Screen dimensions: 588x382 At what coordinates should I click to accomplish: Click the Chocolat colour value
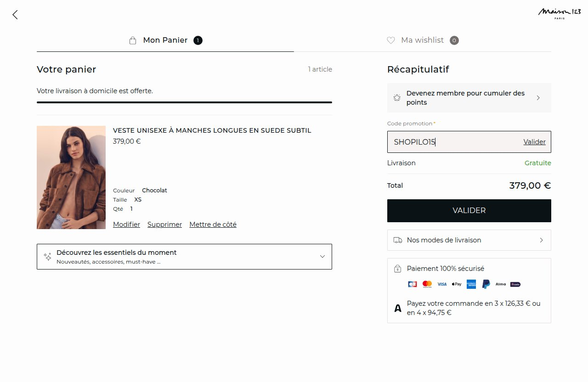tap(154, 191)
